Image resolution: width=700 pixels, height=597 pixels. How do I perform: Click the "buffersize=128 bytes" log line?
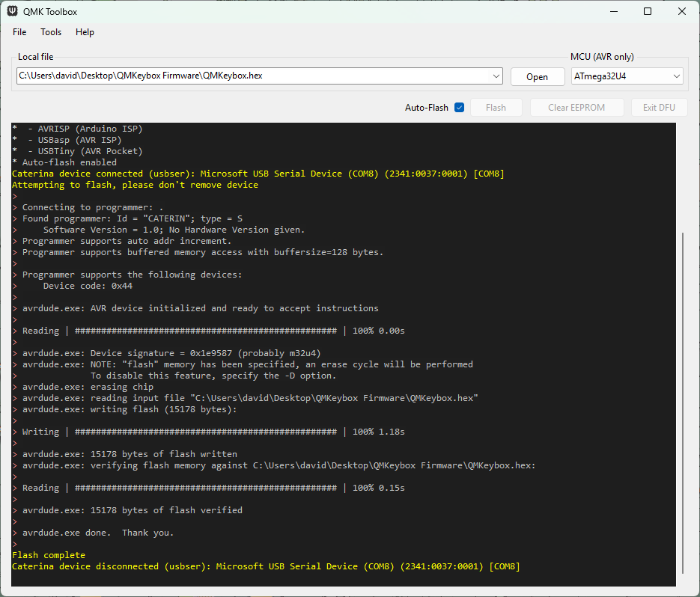point(203,253)
